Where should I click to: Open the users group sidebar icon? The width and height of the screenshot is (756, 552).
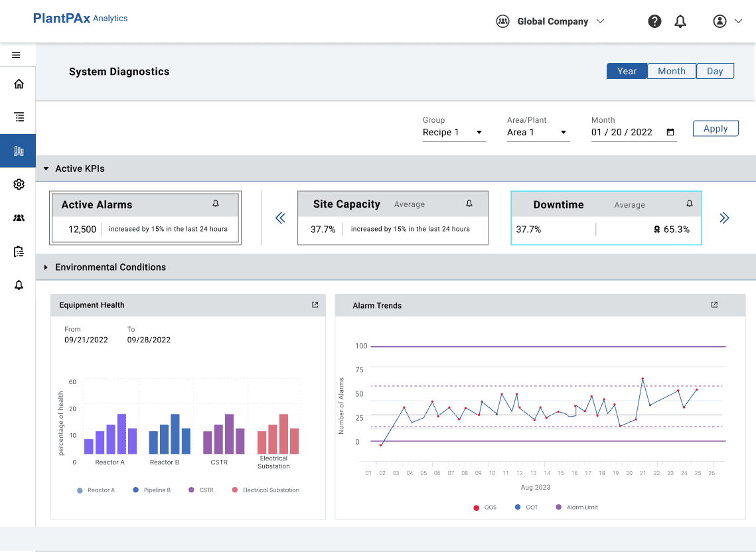coord(19,218)
